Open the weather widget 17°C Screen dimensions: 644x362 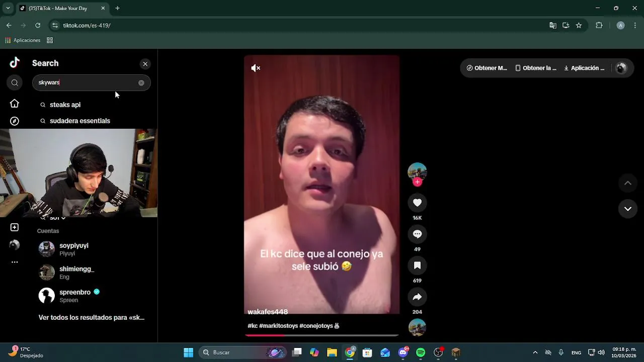coord(26,352)
